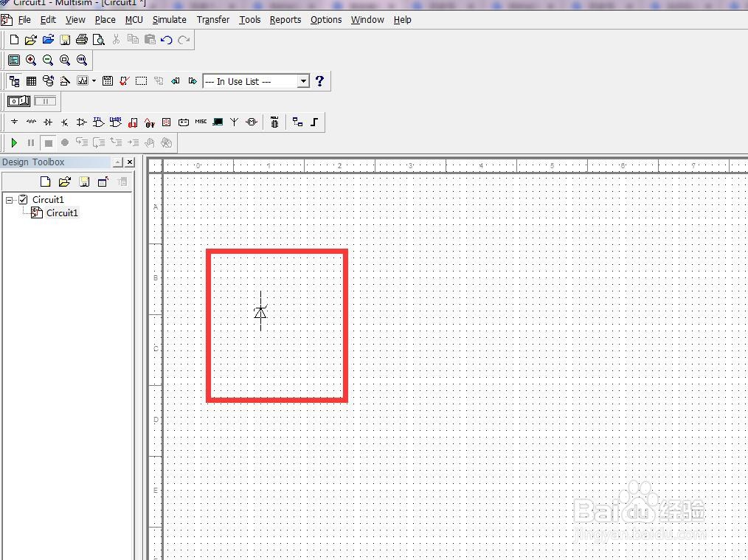
Task: Open the In Use List dropdown
Action: (x=303, y=81)
